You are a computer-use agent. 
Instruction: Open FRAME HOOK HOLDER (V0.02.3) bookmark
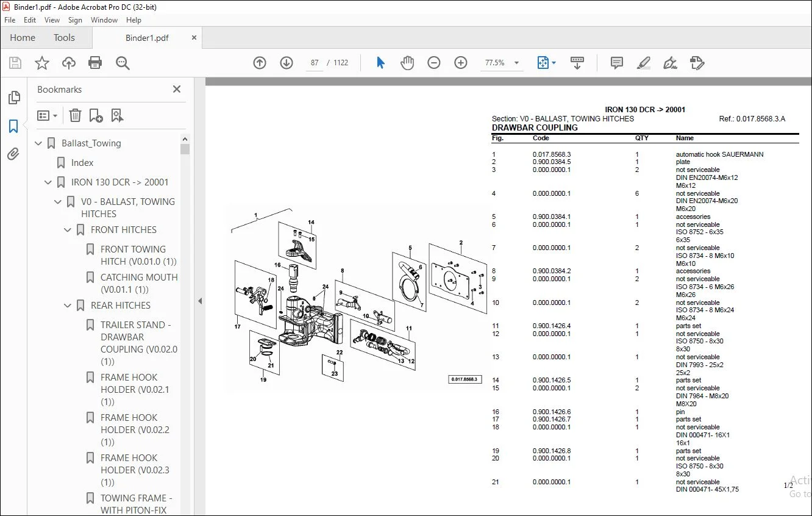[x=135, y=470]
